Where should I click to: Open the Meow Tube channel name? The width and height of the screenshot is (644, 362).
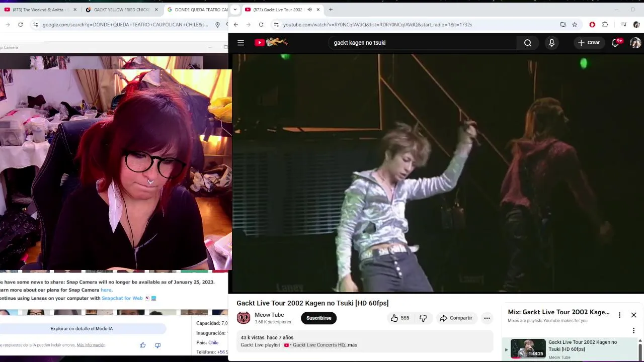pyautogui.click(x=269, y=315)
